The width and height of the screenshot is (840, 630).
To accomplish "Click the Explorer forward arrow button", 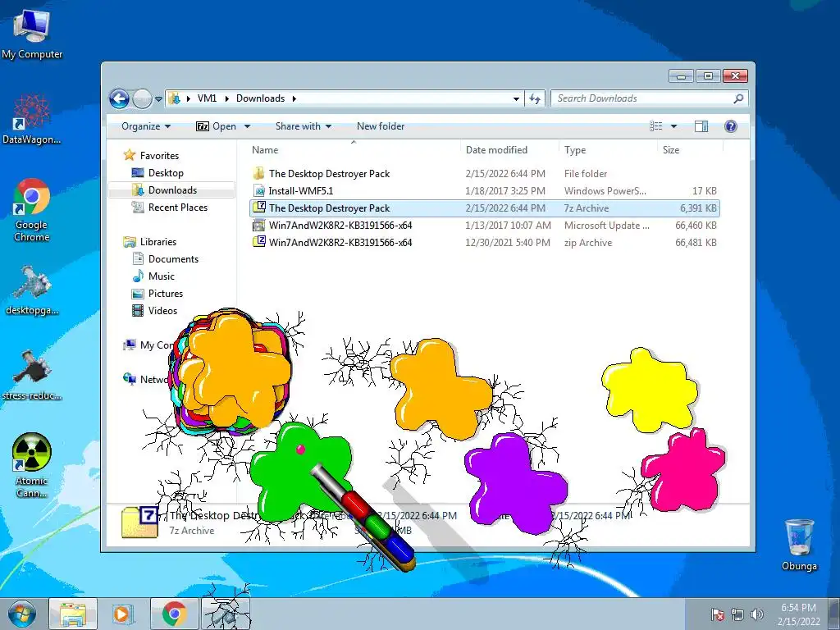I will click(x=142, y=98).
